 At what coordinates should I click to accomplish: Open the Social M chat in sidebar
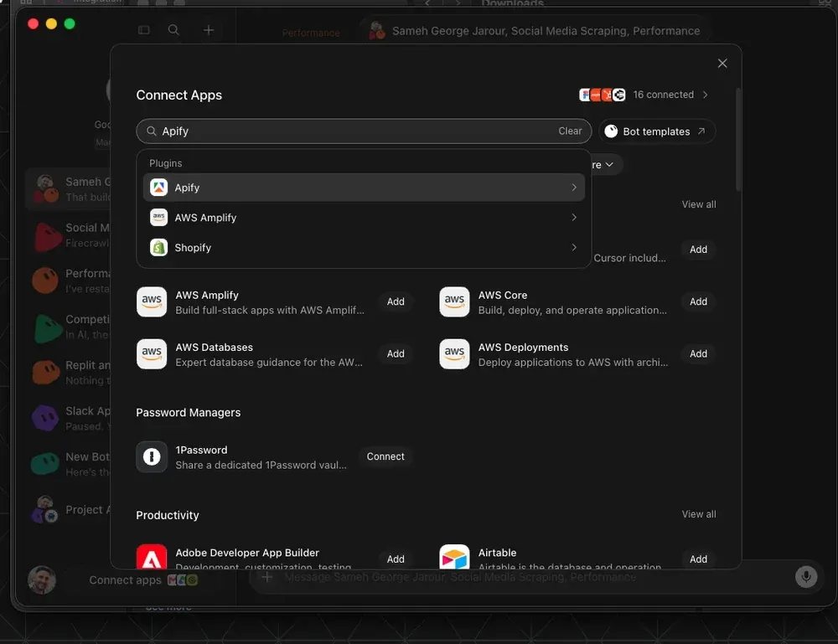tap(69, 235)
